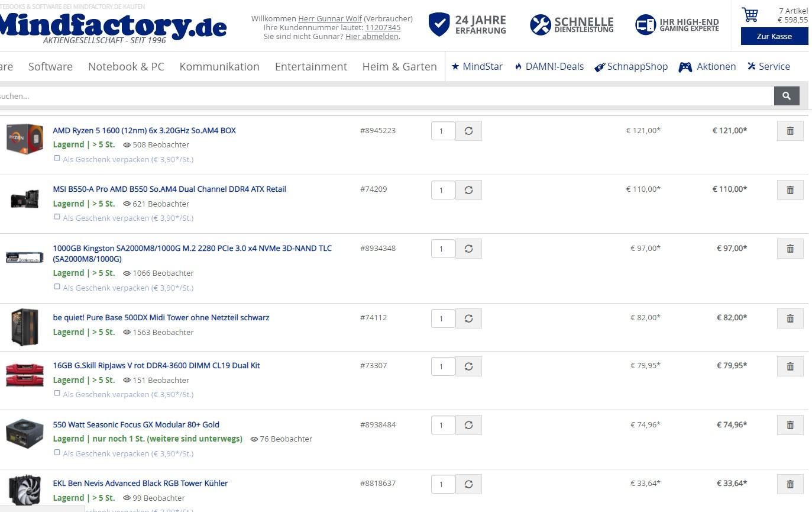Open G.Skill RipJaws red RAM thumbnail
Screen dimensions: 812x512
click(24, 374)
